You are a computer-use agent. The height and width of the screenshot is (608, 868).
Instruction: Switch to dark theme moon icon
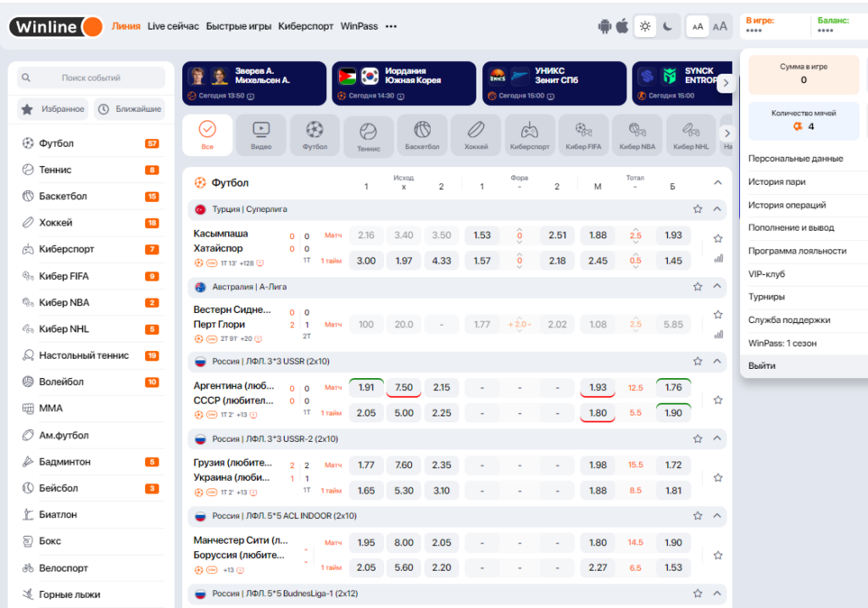point(668,26)
